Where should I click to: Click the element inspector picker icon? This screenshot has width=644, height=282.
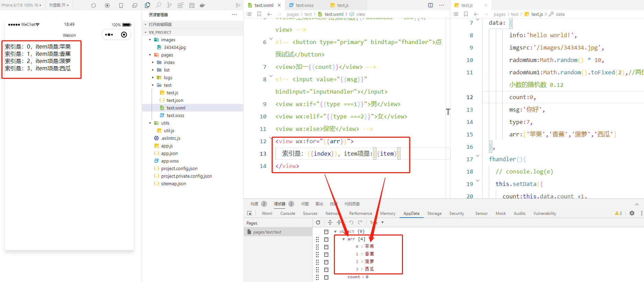point(250,213)
